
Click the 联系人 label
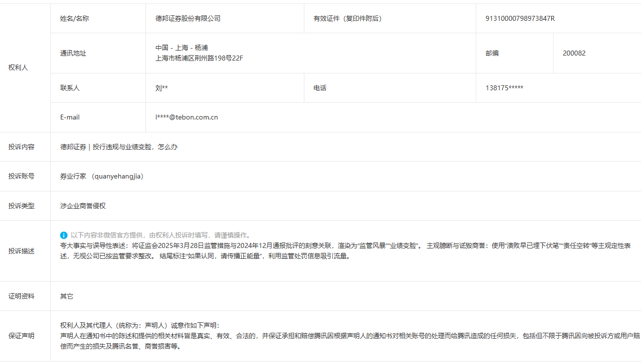coord(70,88)
